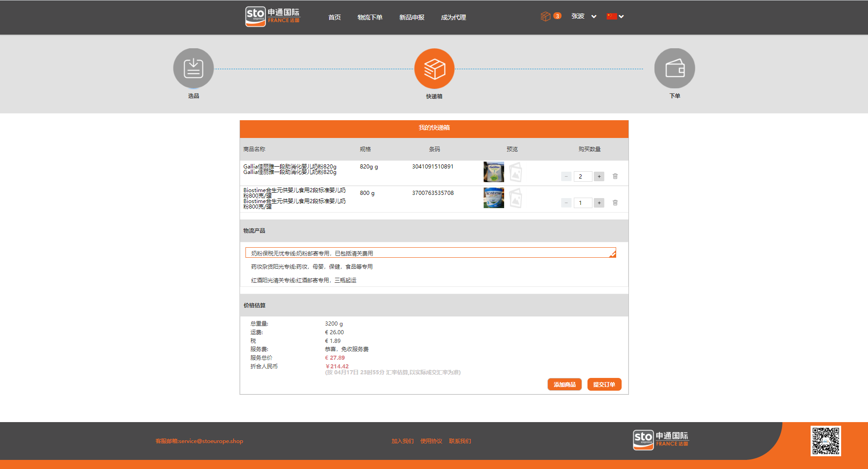
Task: Increase quantity for the Biostime product
Action: coord(599,203)
